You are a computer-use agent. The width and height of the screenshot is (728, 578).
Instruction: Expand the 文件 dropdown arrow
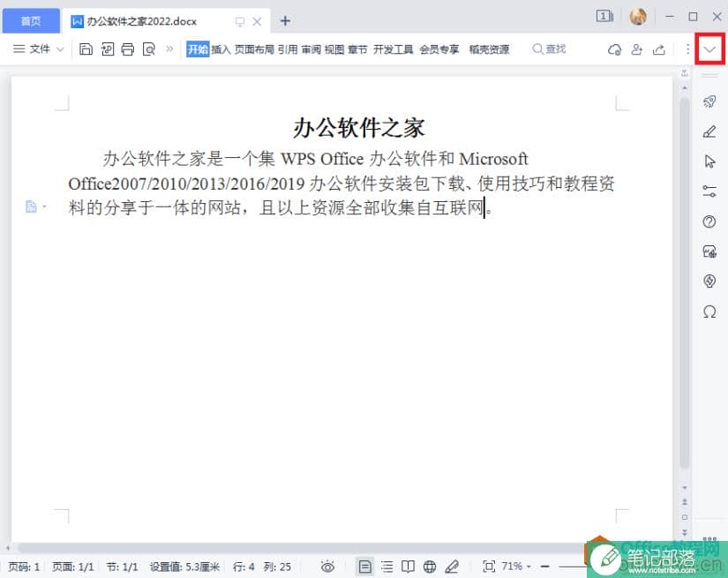pos(60,49)
